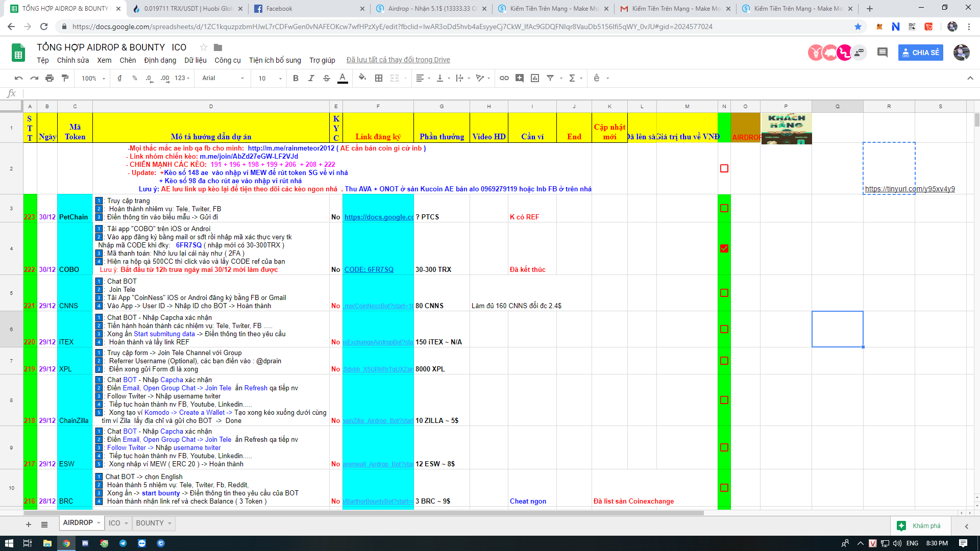Viewport: 980px width, 551px height.
Task: Open the comments history icon
Action: point(882,52)
